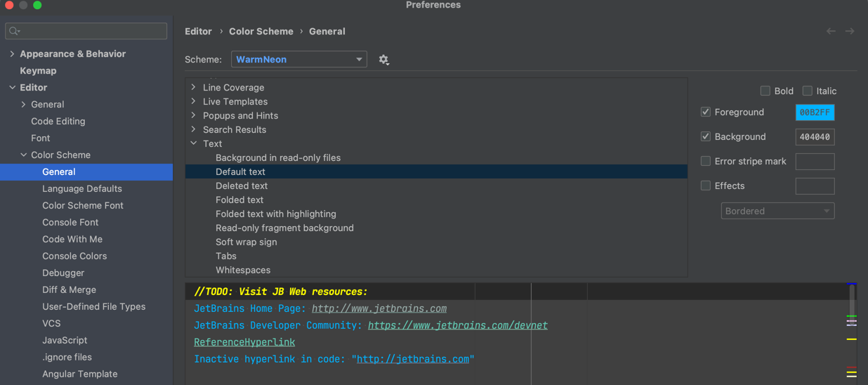
Task: Open the Bordered effects dropdown
Action: (777, 211)
